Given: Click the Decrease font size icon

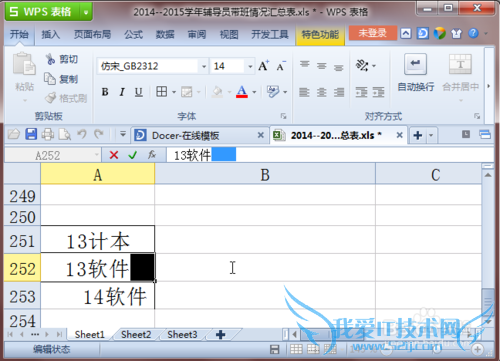Looking at the screenshot, I should point(281,66).
